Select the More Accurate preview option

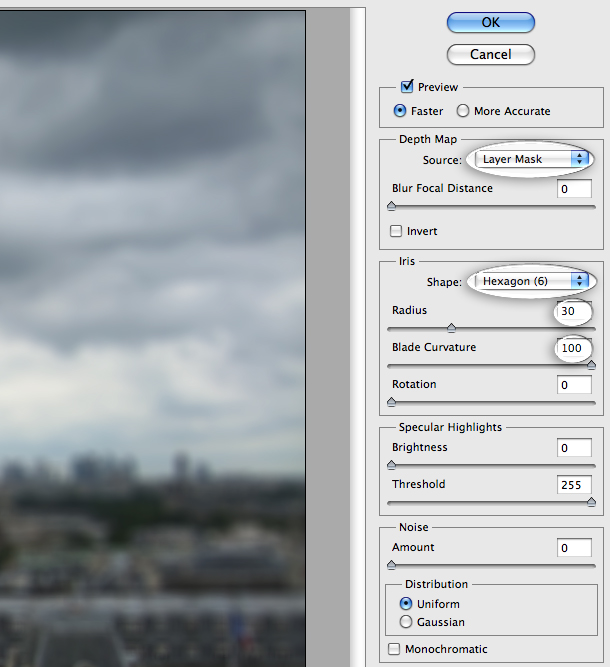point(463,111)
